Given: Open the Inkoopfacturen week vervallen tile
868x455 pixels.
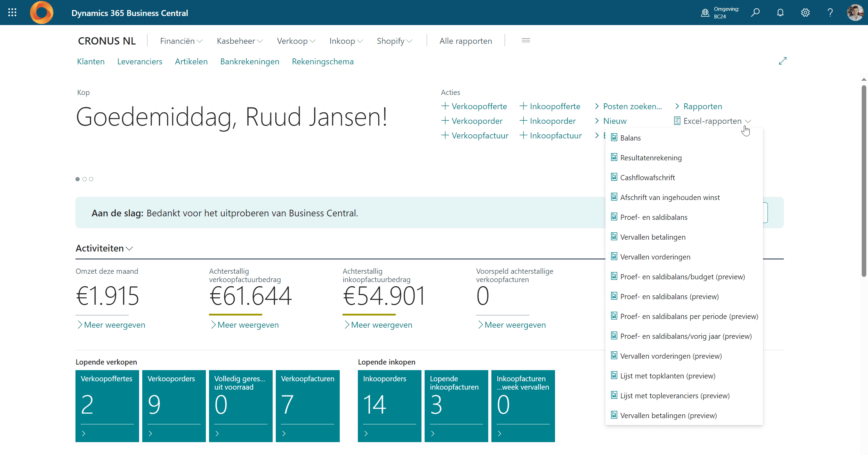Looking at the screenshot, I should pos(523,406).
